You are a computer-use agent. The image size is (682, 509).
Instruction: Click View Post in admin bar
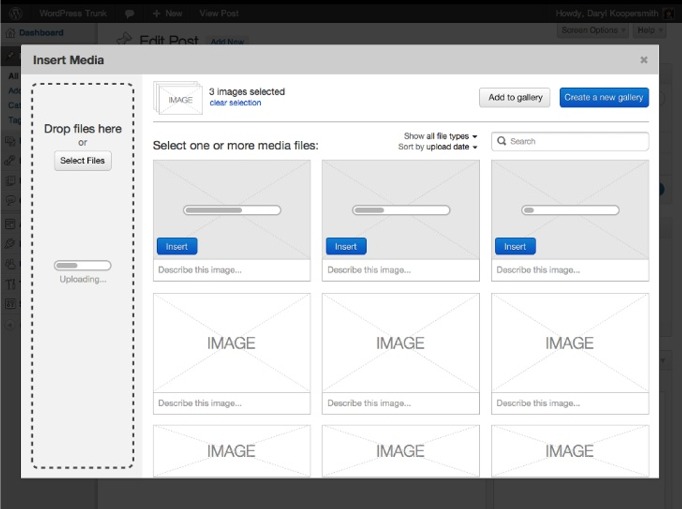(x=219, y=13)
